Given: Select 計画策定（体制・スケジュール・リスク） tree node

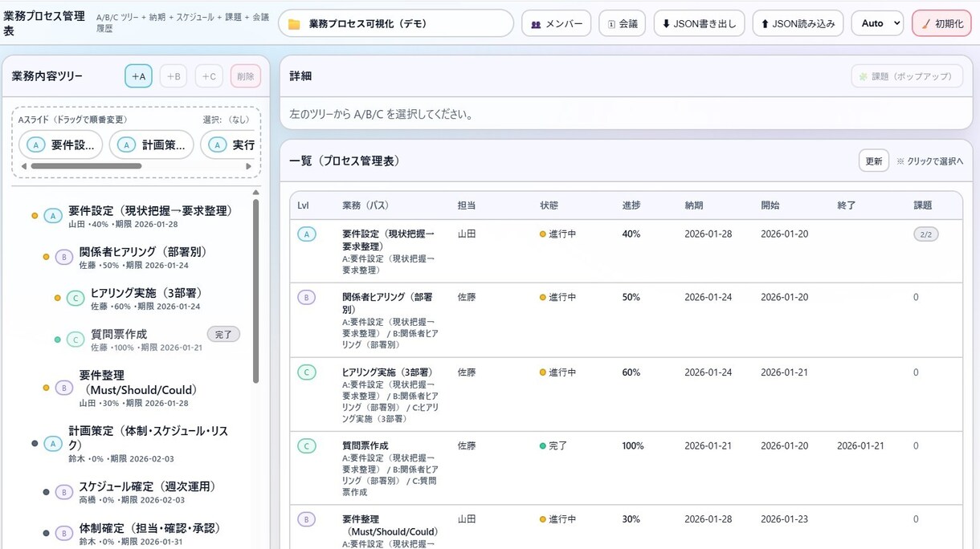Looking at the screenshot, I should click(x=148, y=438).
